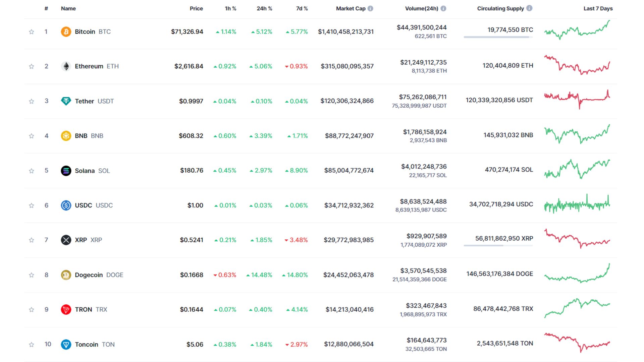Screen dimensions: 644x362
Task: Sort the table by Price column
Action: (196, 8)
